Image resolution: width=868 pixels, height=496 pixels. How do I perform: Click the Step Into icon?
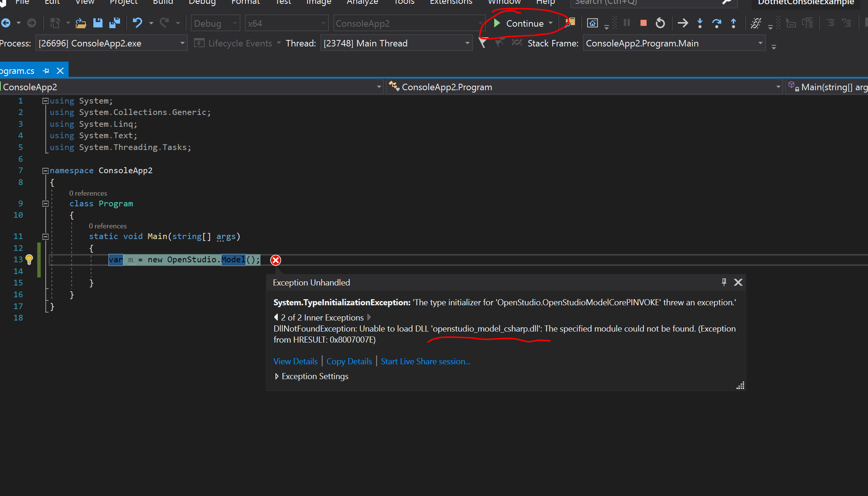(700, 23)
